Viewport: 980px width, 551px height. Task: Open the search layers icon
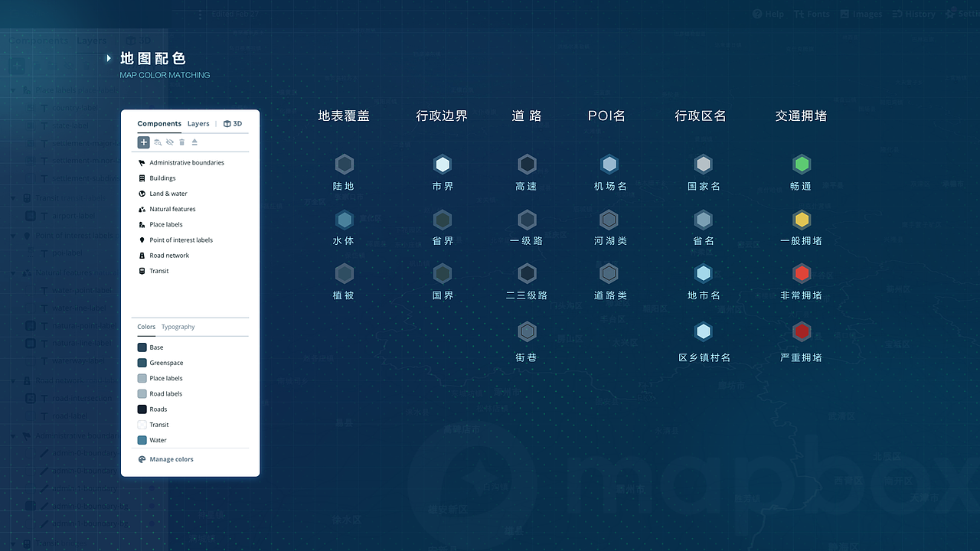click(157, 142)
